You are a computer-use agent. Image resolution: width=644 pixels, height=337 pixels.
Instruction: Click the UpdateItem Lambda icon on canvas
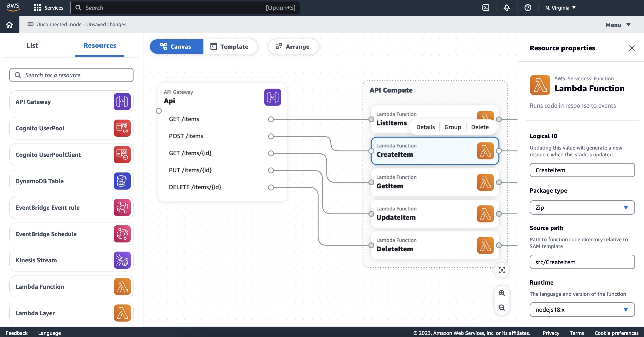[x=485, y=214]
